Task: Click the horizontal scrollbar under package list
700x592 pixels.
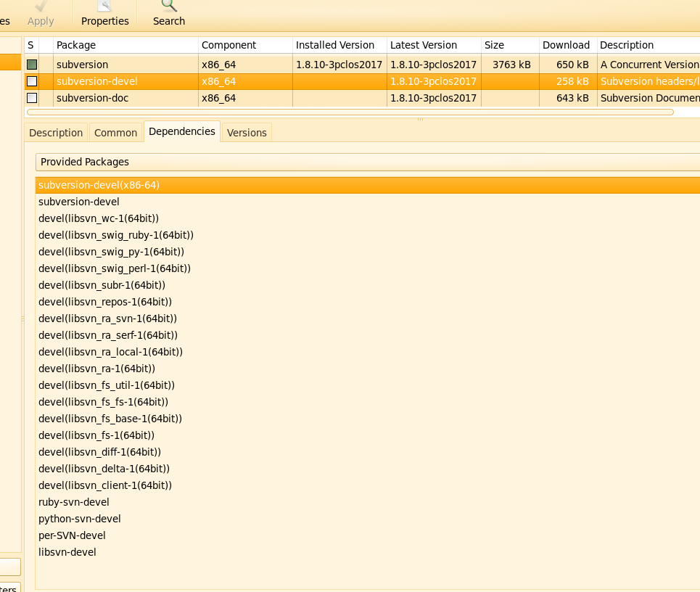Action: pos(350,112)
